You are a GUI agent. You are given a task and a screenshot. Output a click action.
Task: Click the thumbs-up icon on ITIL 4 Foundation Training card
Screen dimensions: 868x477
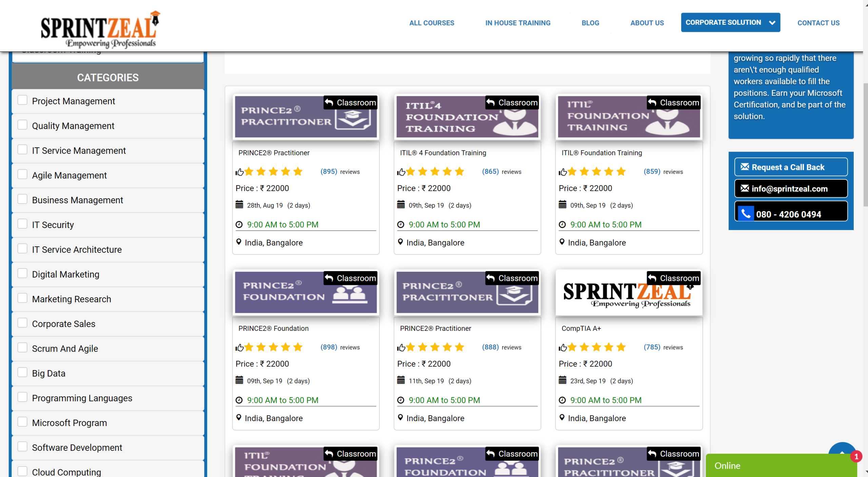tap(401, 172)
